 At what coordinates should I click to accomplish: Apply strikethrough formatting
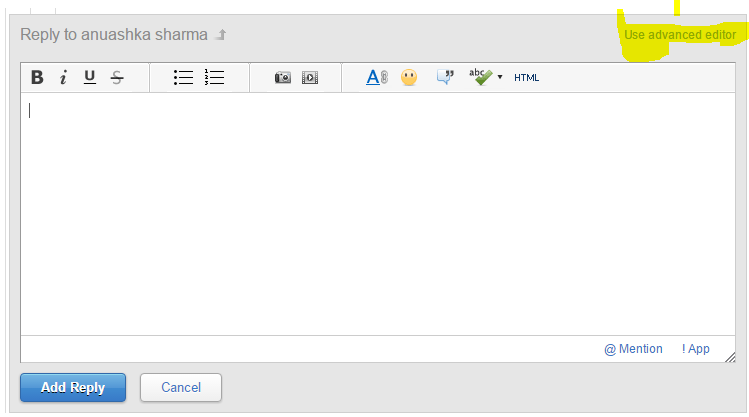point(117,77)
